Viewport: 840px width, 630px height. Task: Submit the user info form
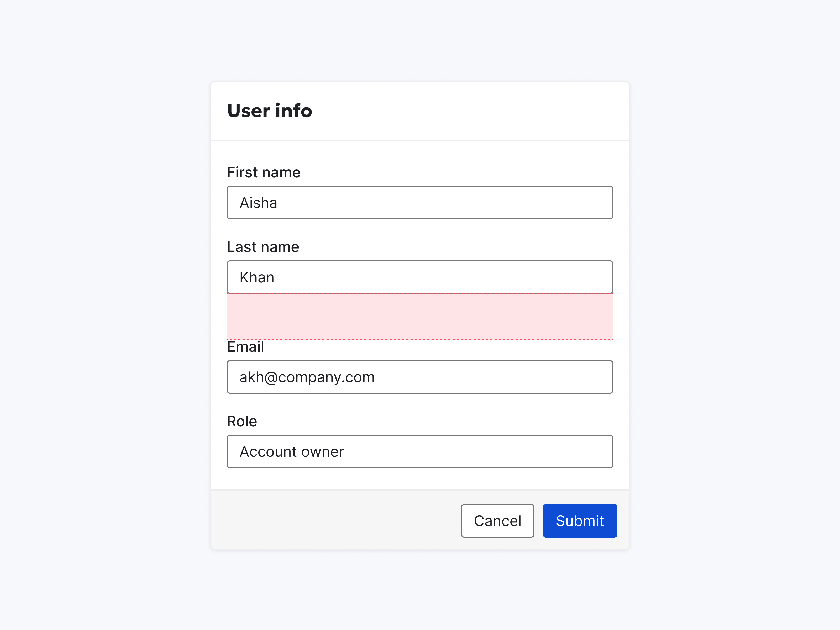(580, 521)
